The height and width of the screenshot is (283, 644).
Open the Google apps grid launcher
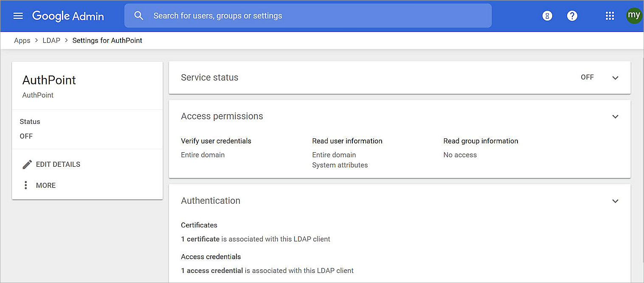[610, 16]
